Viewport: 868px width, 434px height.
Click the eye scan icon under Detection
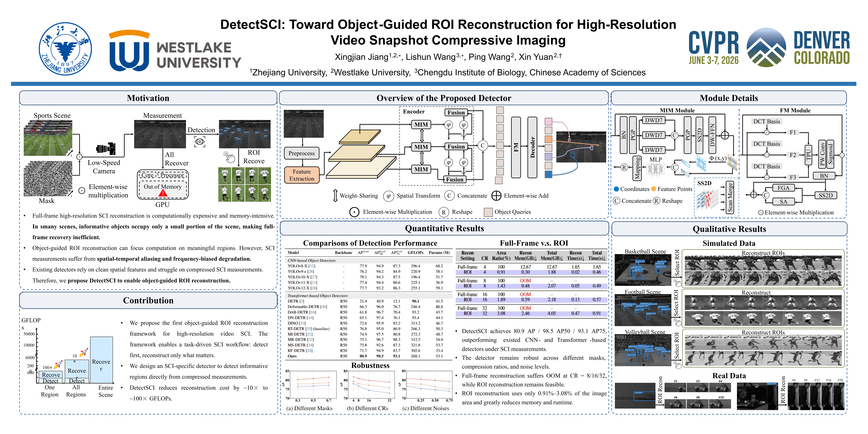(x=200, y=142)
